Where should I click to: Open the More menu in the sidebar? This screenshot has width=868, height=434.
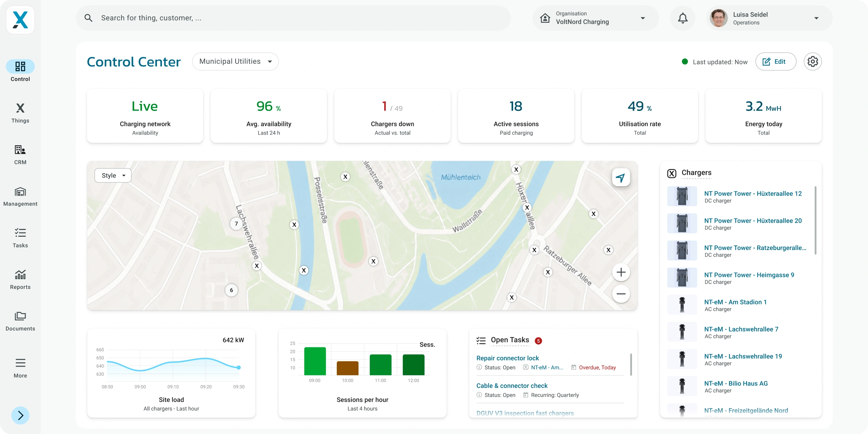coord(20,368)
